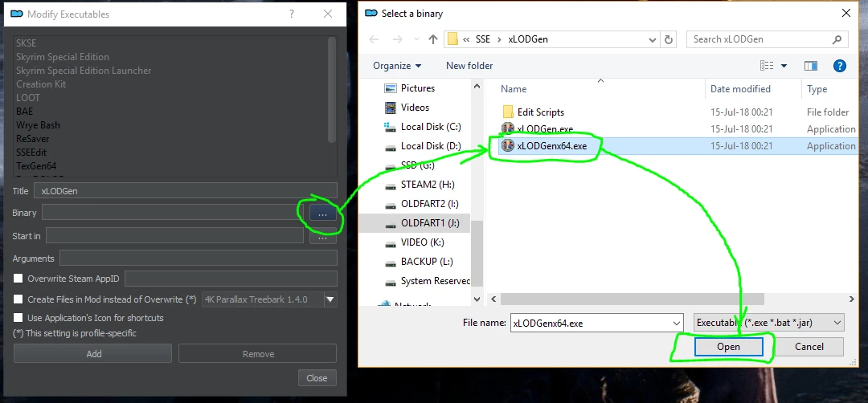Viewport: 868px width, 403px height.
Task: Select the xLODGen.exe file
Action: [545, 129]
